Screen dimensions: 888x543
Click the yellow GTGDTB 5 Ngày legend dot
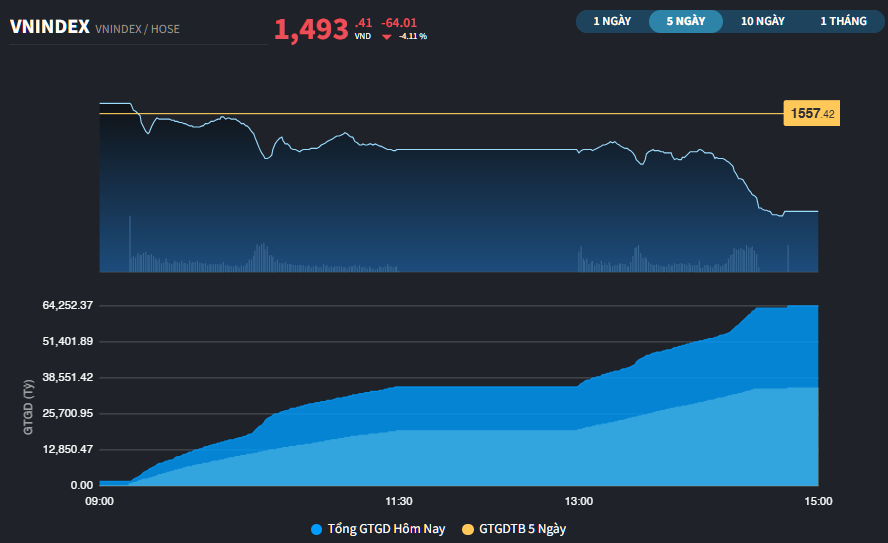click(x=468, y=529)
